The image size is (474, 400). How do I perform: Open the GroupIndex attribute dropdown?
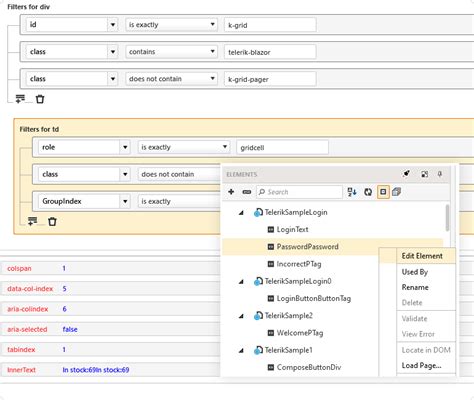pyautogui.click(x=125, y=201)
